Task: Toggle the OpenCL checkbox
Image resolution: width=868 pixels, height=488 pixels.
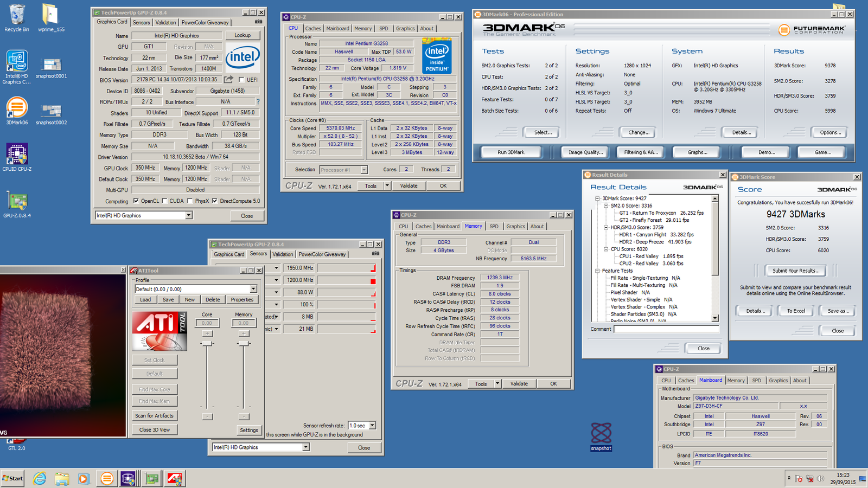Action: pos(136,201)
